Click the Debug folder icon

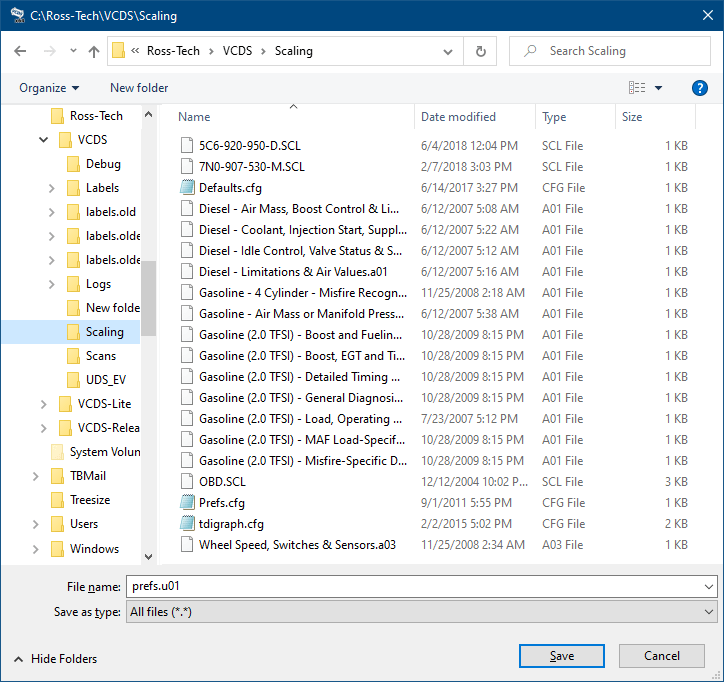pos(73,164)
